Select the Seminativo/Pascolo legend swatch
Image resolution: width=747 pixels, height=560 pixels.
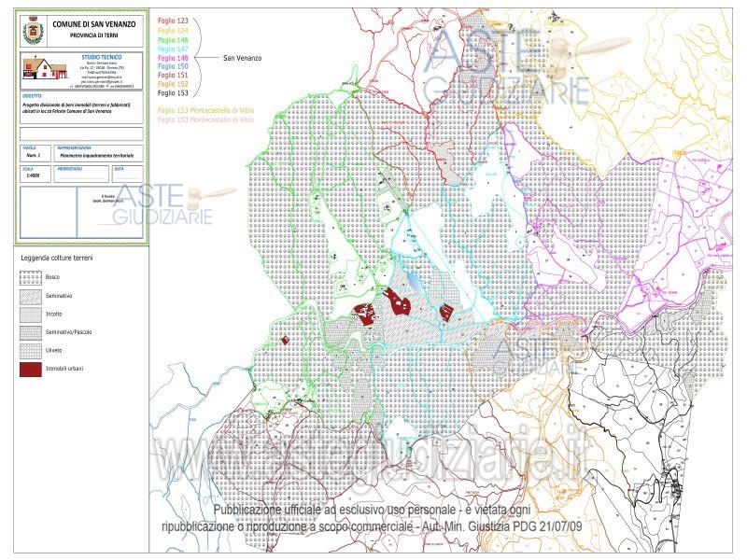(31, 332)
